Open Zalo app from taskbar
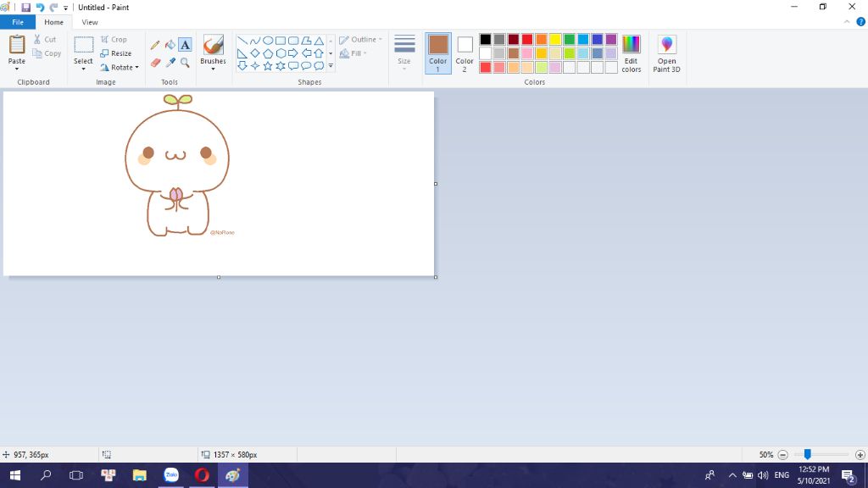This screenshot has width=868, height=488. (171, 475)
